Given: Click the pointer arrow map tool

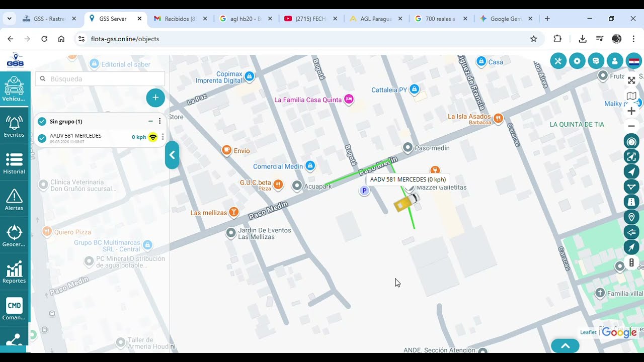Looking at the screenshot, I should click(x=631, y=247).
